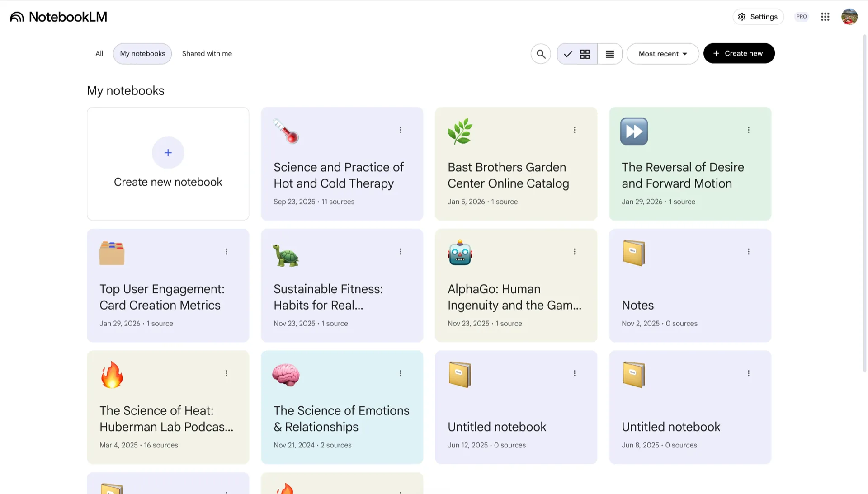Open options for Reversal of Desire notebook
Image resolution: width=868 pixels, height=494 pixels.
tap(749, 130)
